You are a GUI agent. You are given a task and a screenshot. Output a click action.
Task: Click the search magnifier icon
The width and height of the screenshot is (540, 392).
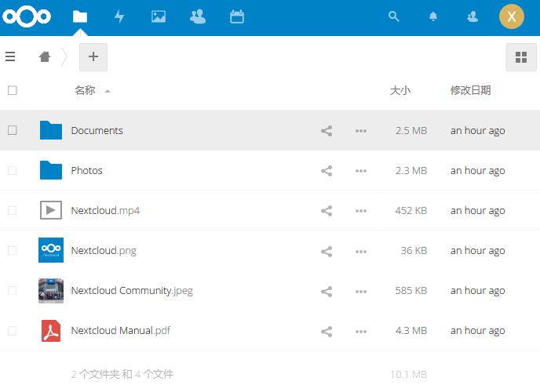[x=394, y=16]
